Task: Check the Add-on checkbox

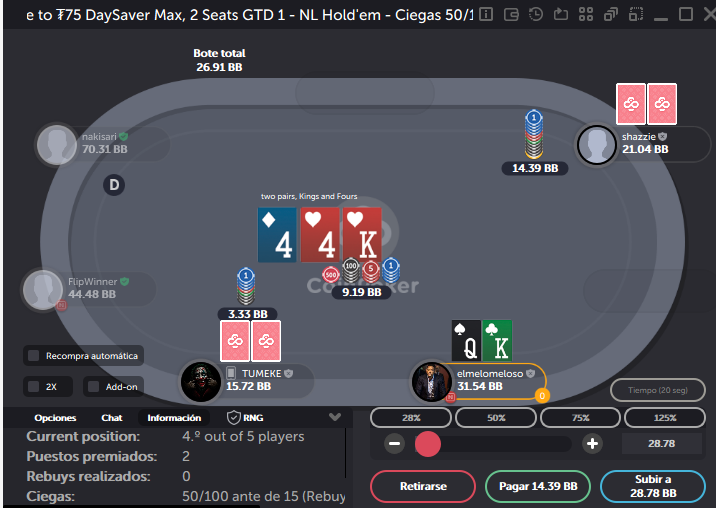Action: (94, 386)
